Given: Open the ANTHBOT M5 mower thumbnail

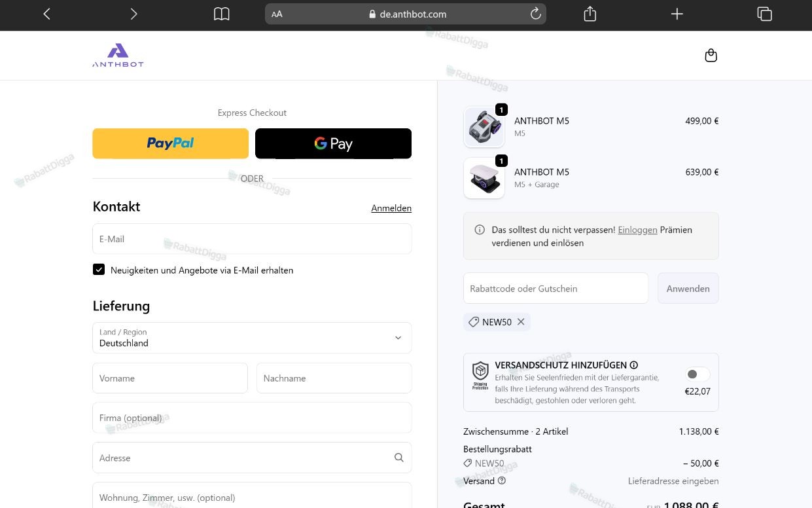Looking at the screenshot, I should [x=484, y=127].
